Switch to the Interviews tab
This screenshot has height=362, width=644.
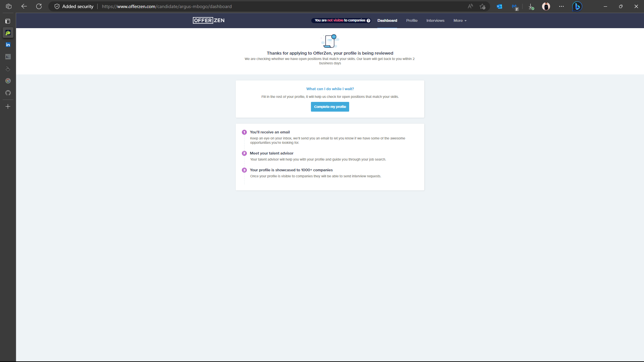click(435, 20)
